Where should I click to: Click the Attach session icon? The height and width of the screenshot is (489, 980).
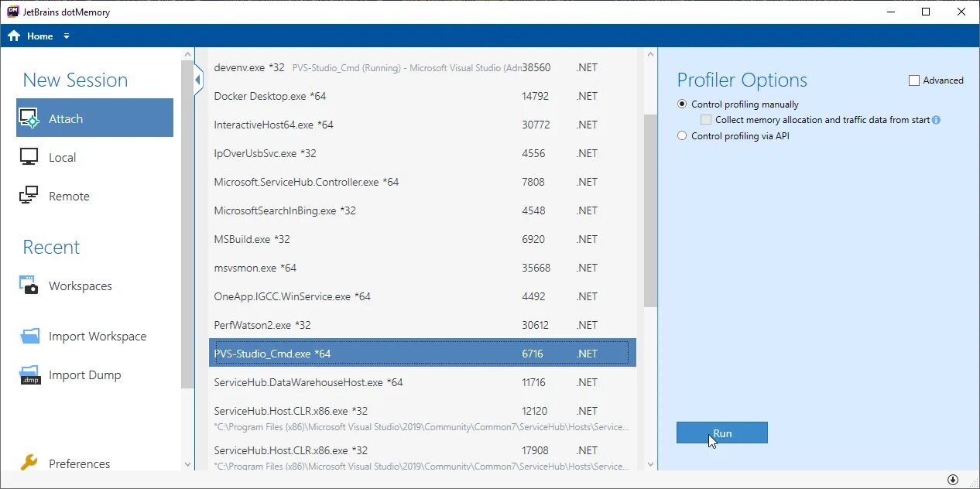tap(29, 118)
